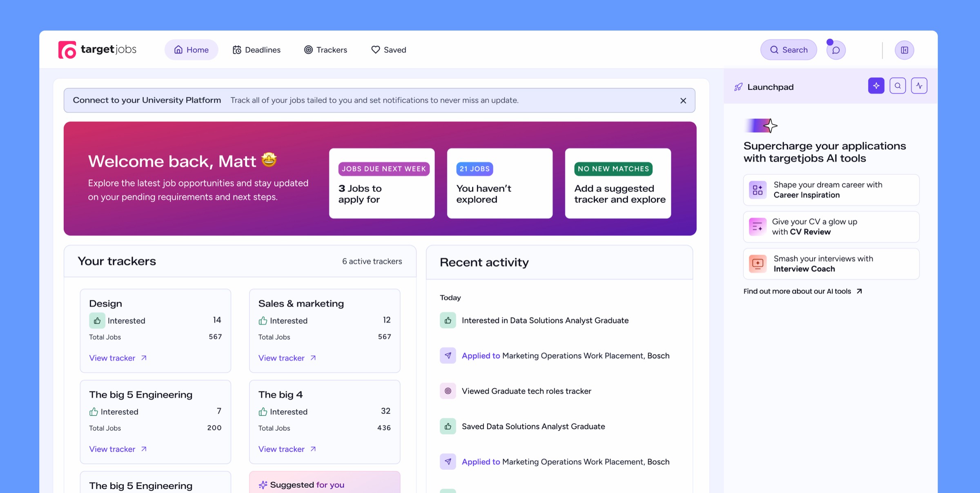Select the Launchpad search icon

[x=898, y=86]
